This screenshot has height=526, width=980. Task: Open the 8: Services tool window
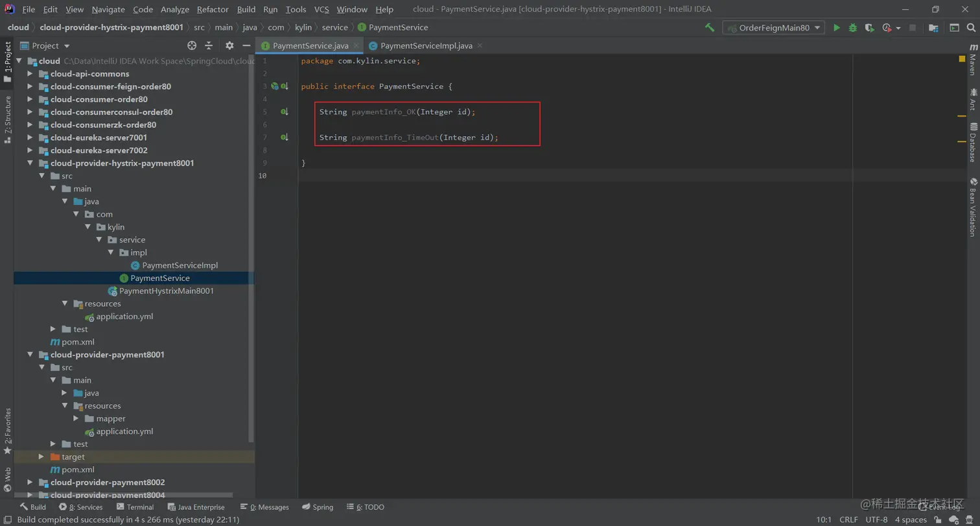pyautogui.click(x=81, y=507)
